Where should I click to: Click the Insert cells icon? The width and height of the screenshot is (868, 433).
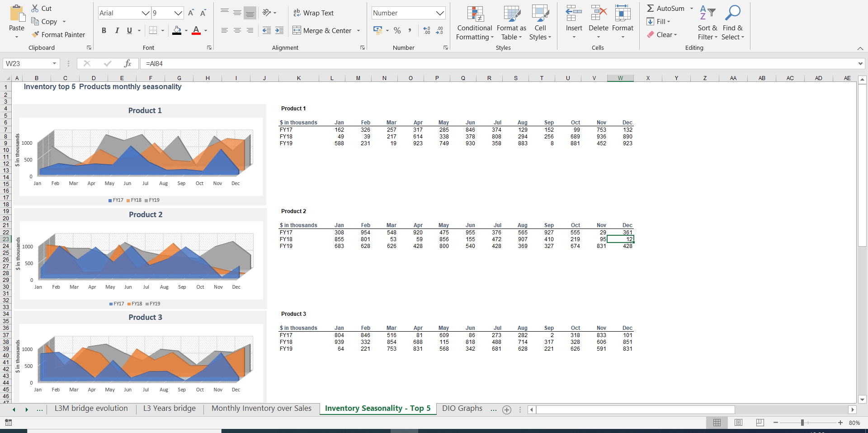tap(574, 14)
